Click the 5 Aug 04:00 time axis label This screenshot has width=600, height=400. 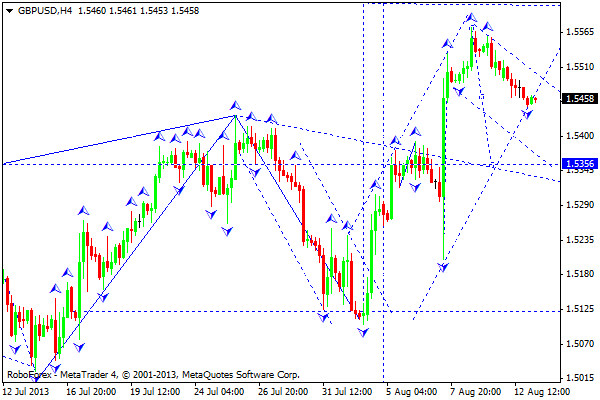[412, 392]
